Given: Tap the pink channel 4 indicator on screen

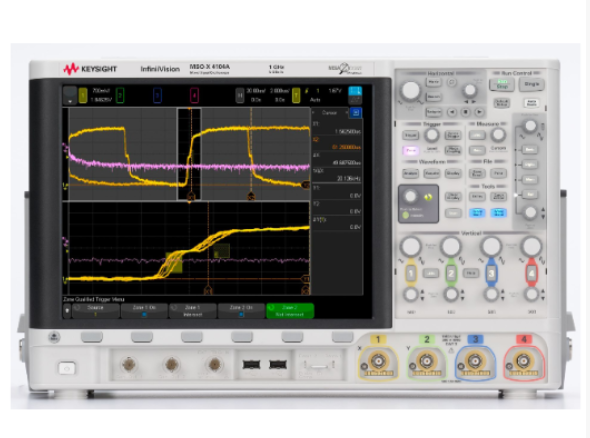Looking at the screenshot, I should point(195,95).
